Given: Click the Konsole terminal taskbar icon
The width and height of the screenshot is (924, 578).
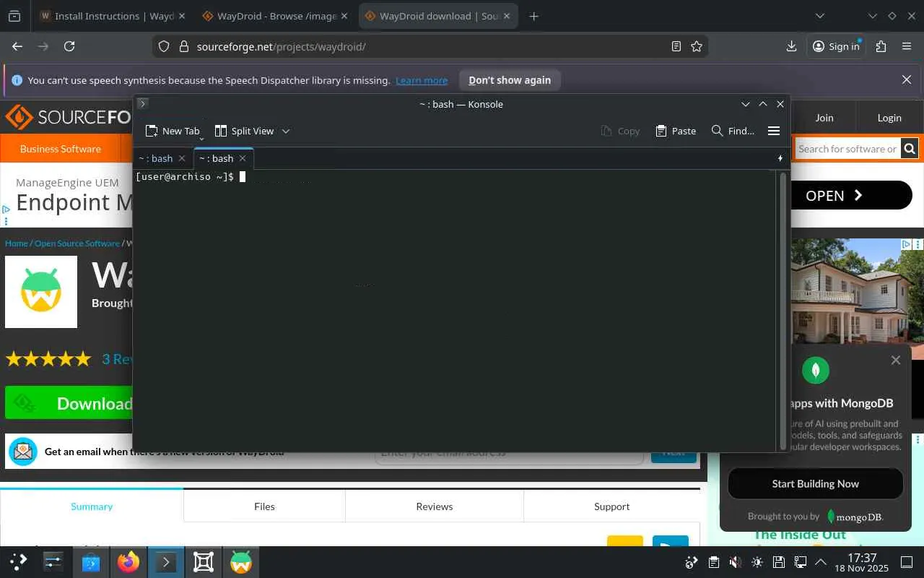Looking at the screenshot, I should pos(166,561).
